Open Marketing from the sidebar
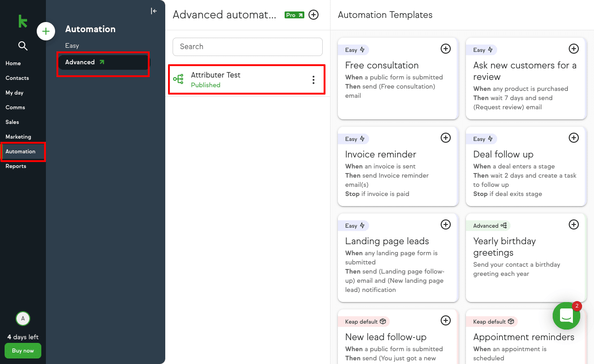The width and height of the screenshot is (594, 364). coord(18,136)
